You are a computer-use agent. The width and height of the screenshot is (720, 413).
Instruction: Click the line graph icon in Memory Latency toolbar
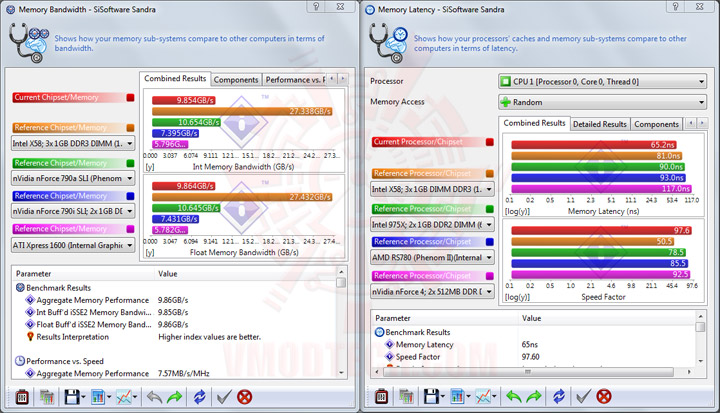click(x=483, y=396)
